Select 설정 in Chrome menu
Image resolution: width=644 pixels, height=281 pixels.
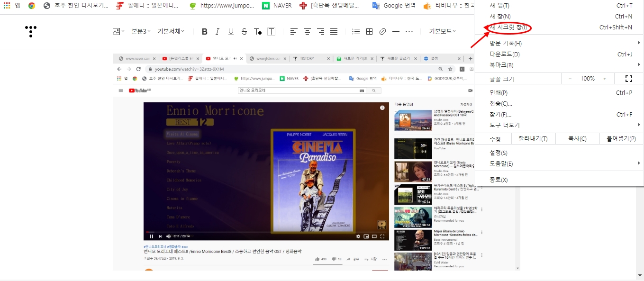(x=559, y=153)
